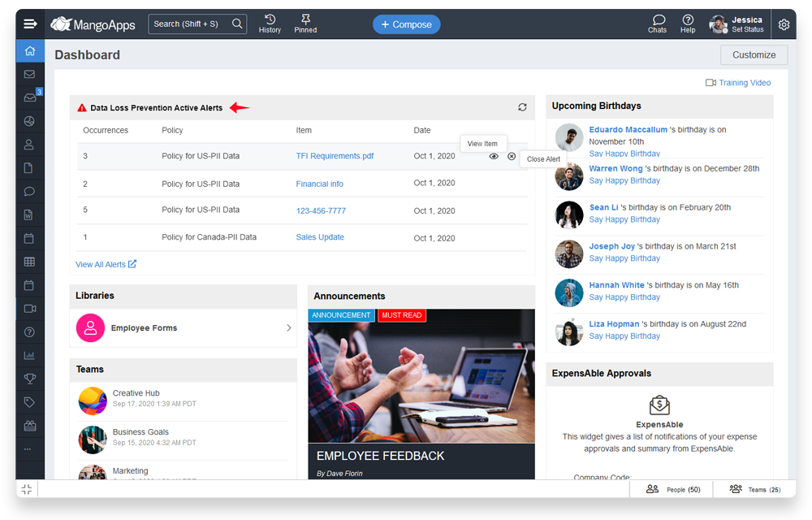The image size is (812, 520).
Task: Open the speech bubble icon in the sidebar
Action: point(29,192)
